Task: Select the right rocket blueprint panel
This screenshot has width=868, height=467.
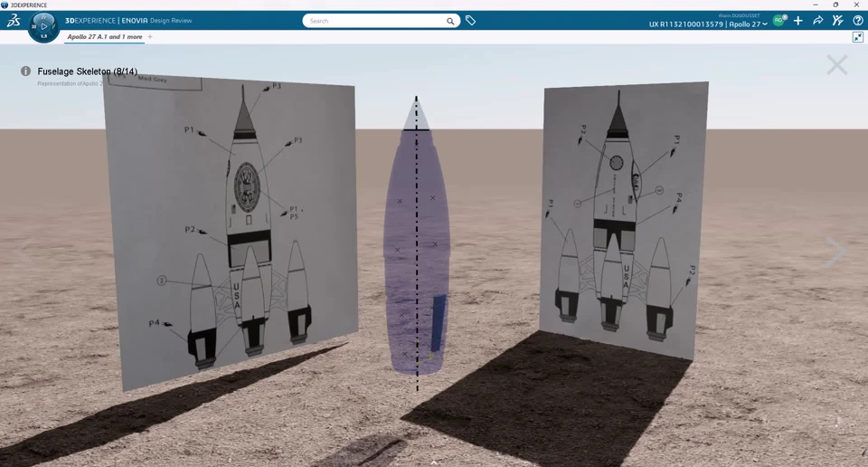Action: click(623, 219)
